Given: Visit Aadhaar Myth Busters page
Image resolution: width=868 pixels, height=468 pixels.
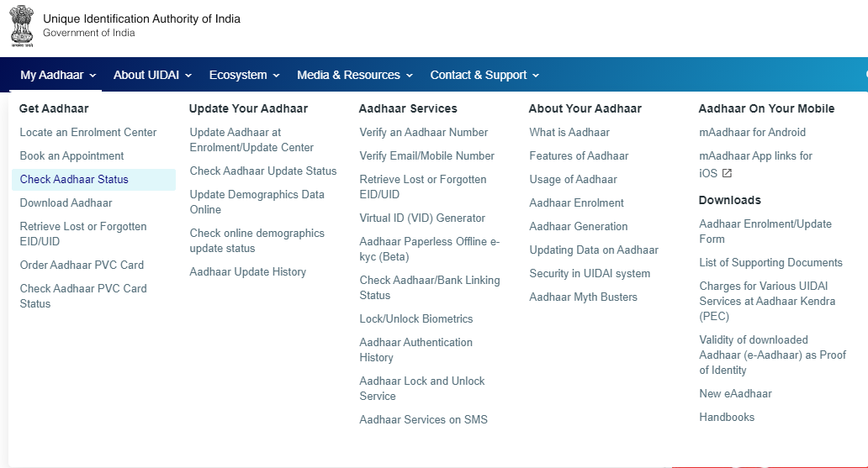Looking at the screenshot, I should [x=583, y=297].
